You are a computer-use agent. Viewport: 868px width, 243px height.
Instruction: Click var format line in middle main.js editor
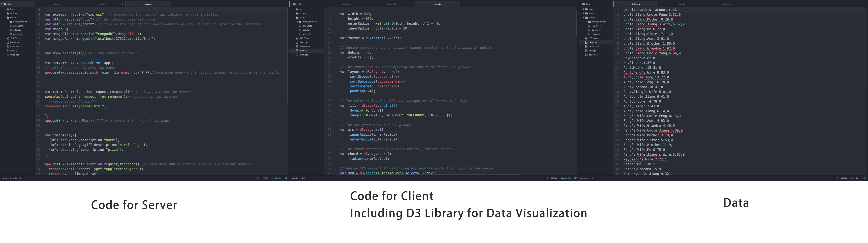click(x=370, y=38)
